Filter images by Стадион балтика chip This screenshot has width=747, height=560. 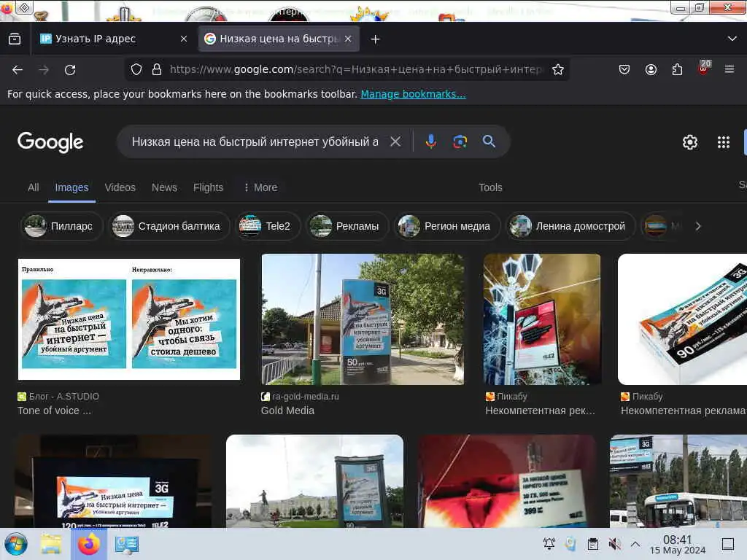click(169, 226)
